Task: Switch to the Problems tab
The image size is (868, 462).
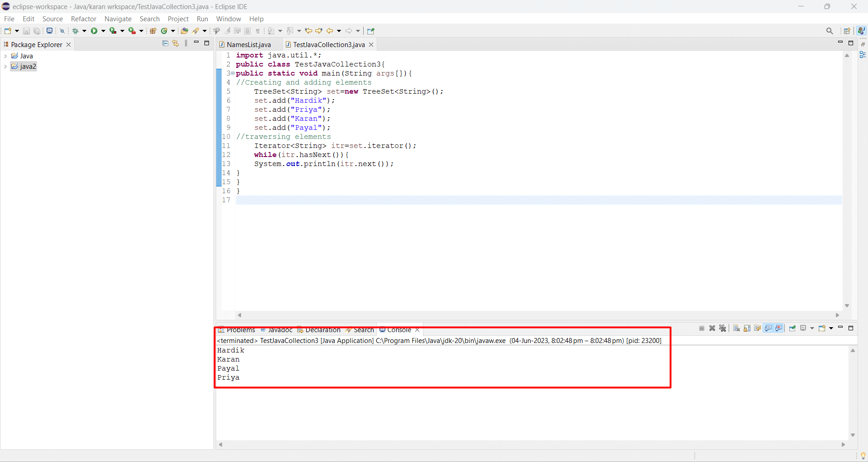Action: coord(240,330)
